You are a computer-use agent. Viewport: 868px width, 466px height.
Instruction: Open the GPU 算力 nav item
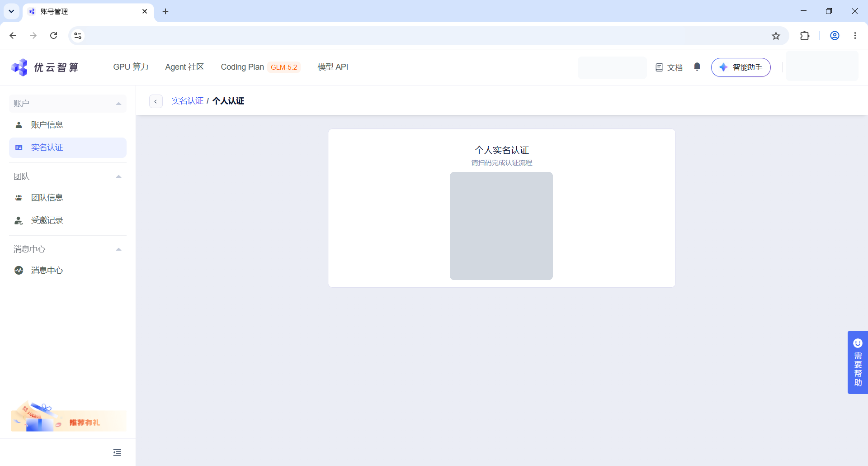click(131, 67)
